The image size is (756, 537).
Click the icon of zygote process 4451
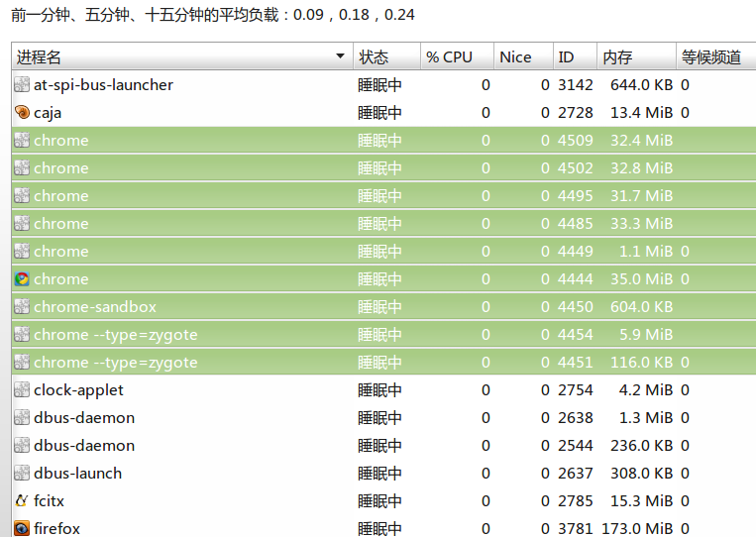tap(22, 362)
